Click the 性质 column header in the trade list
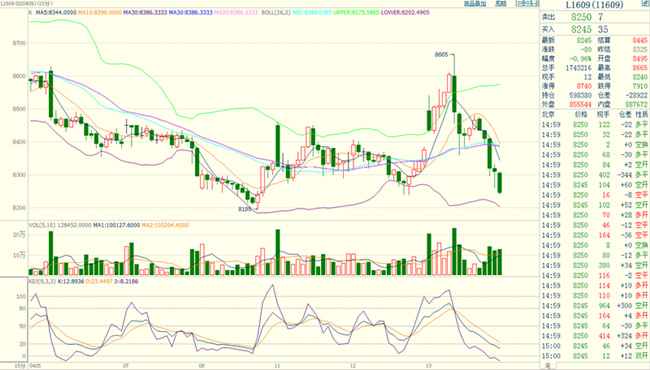Viewport: 650px width, 370px height. (x=641, y=114)
